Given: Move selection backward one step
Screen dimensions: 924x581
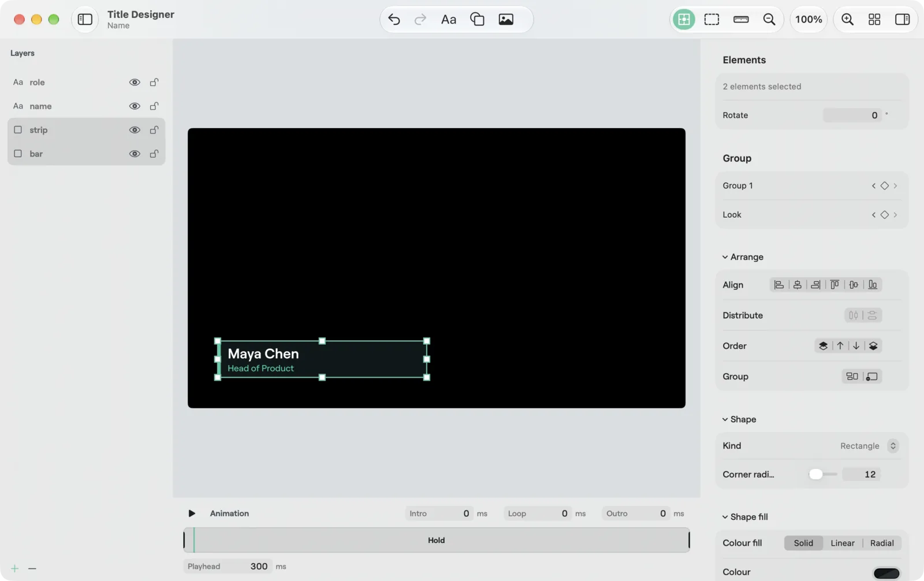Looking at the screenshot, I should coord(856,346).
